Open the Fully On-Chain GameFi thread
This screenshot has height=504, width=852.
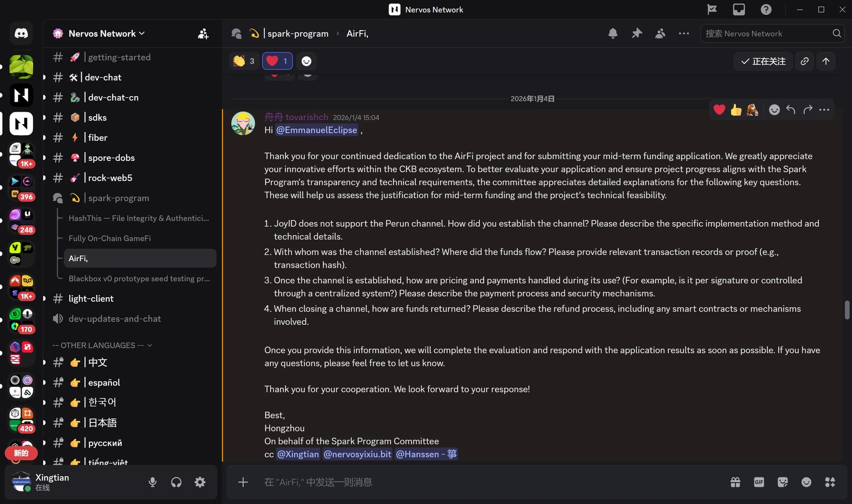tap(110, 238)
